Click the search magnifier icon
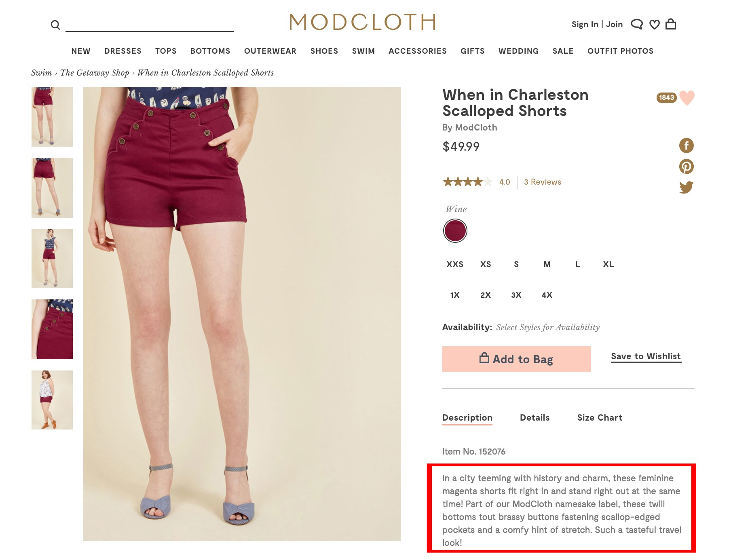The width and height of the screenshot is (731, 560). point(55,25)
